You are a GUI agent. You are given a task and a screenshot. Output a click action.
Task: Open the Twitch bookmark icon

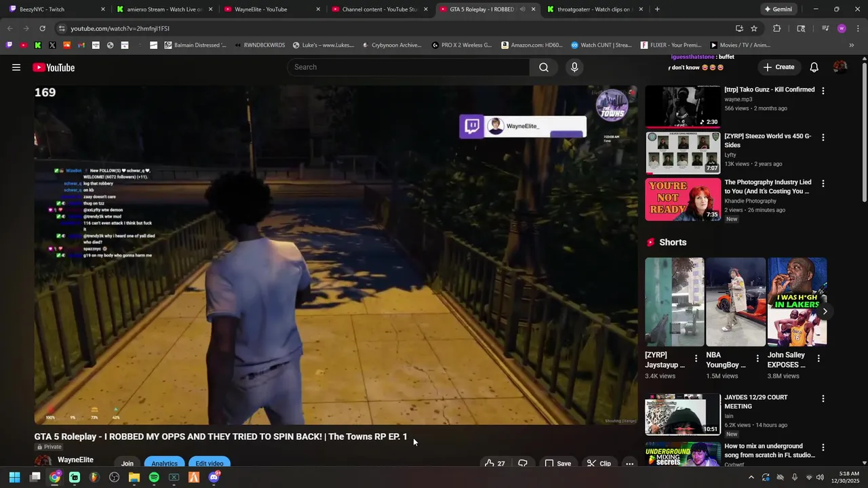[9, 45]
